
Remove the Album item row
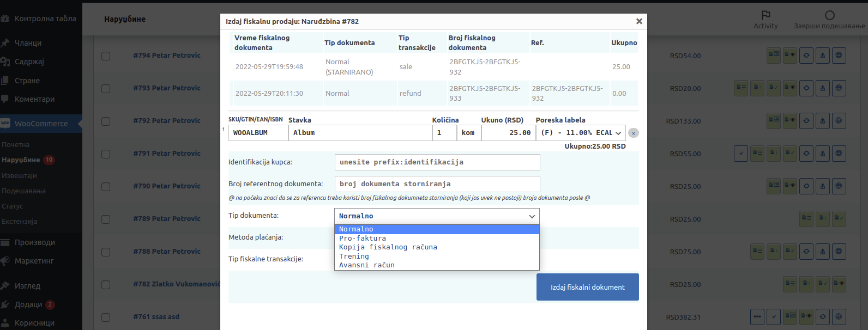(633, 133)
